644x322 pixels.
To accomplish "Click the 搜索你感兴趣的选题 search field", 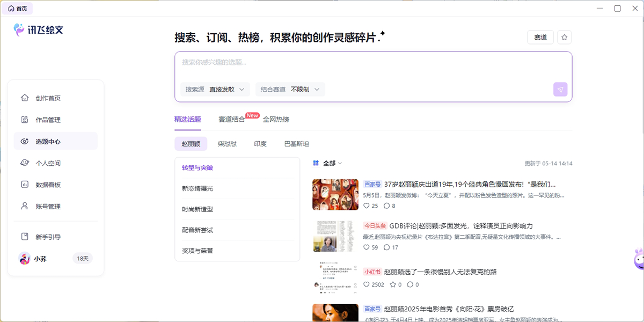I will click(x=373, y=62).
